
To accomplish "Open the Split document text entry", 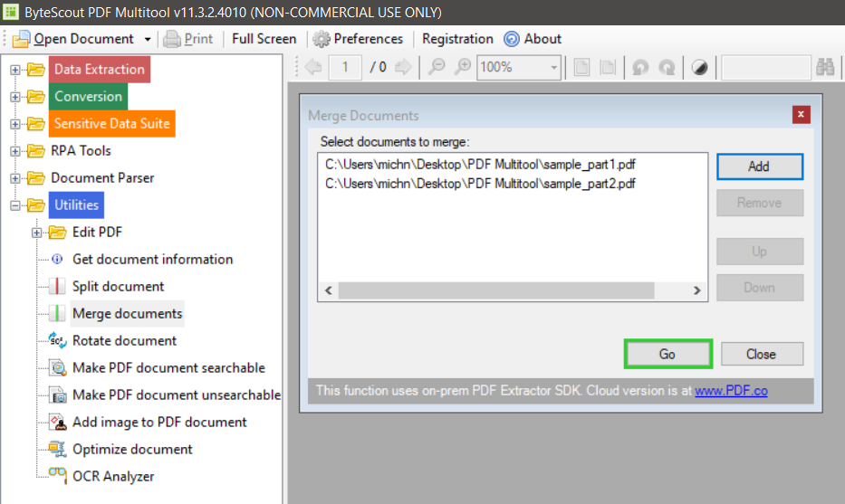I will coord(118,287).
